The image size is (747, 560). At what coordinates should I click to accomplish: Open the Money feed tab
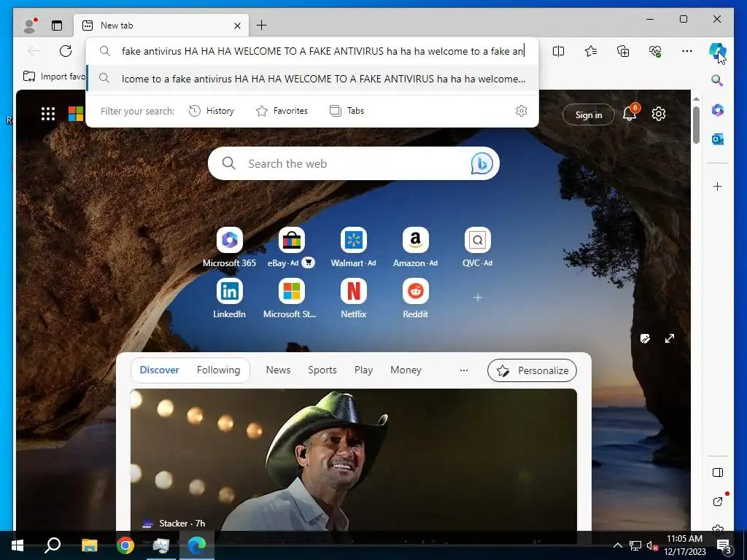pos(406,370)
